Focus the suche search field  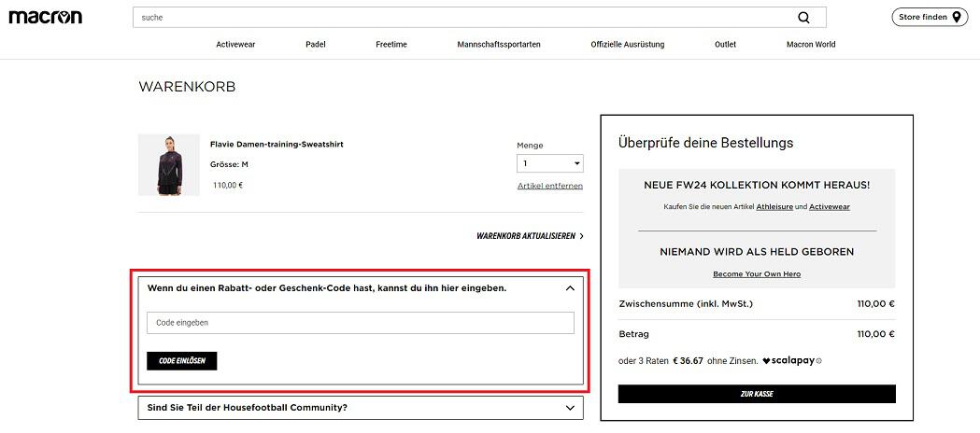click(479, 18)
